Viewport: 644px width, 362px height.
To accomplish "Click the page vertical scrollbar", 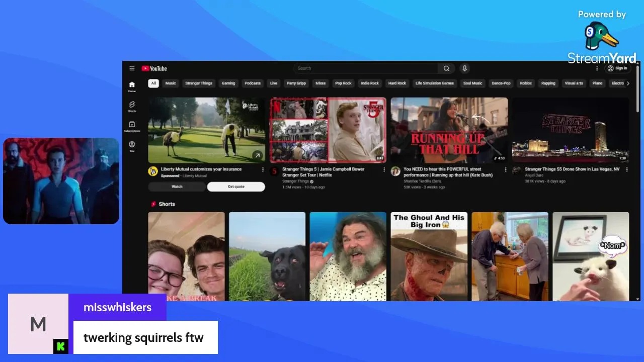I will coord(638,88).
